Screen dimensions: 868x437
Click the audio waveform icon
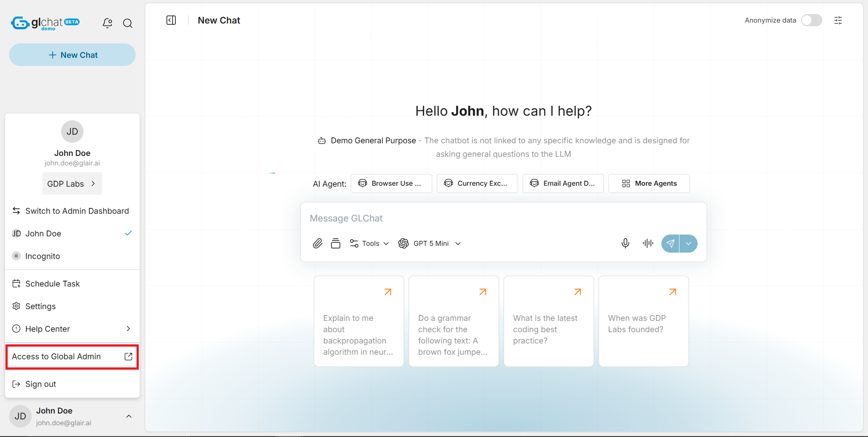pyautogui.click(x=648, y=244)
